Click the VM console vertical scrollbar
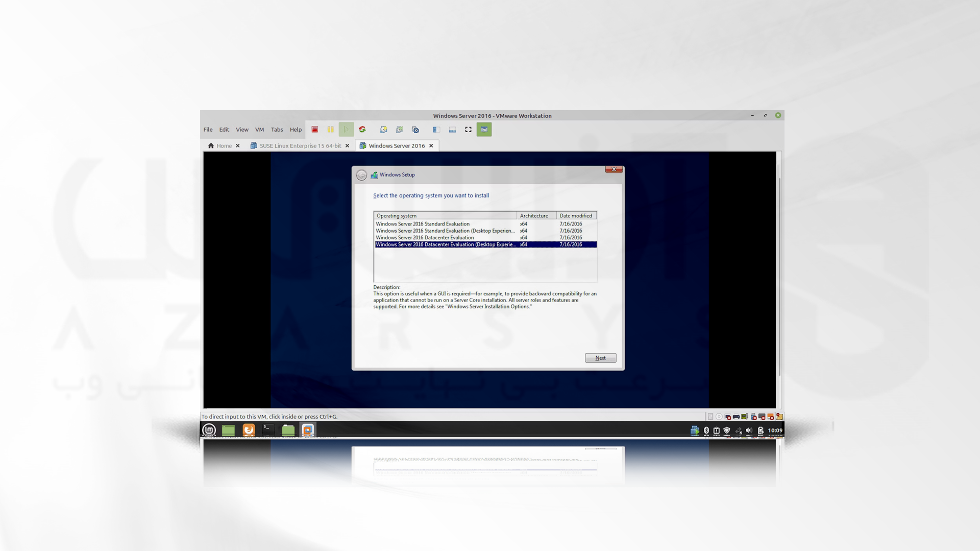 (x=779, y=278)
